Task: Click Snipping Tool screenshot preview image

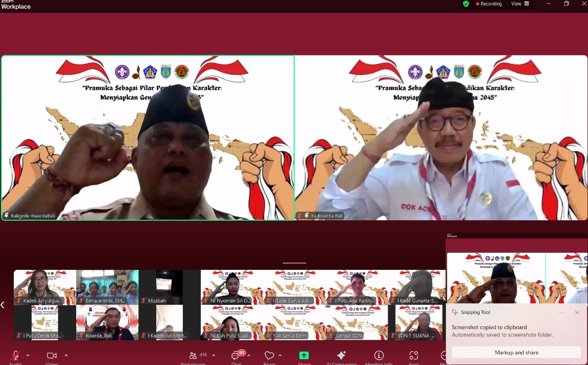Action: pyautogui.click(x=517, y=268)
